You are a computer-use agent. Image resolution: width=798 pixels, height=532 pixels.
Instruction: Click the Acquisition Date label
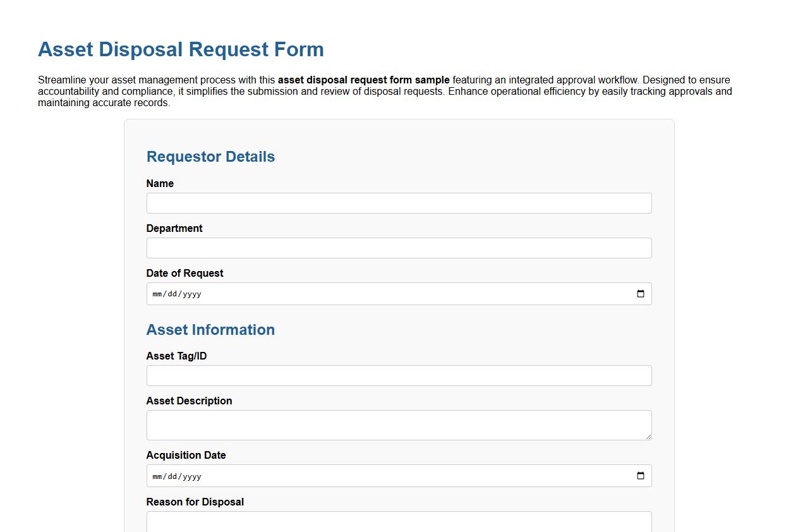point(186,455)
